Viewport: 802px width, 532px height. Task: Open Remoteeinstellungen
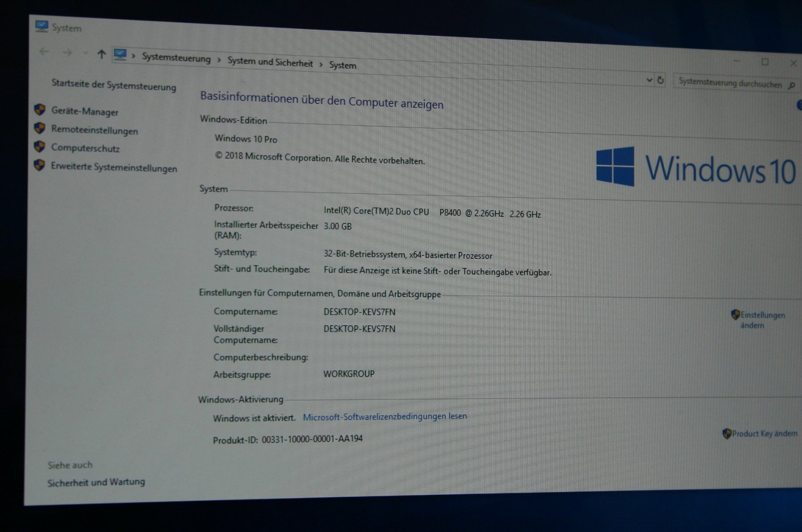click(x=94, y=130)
